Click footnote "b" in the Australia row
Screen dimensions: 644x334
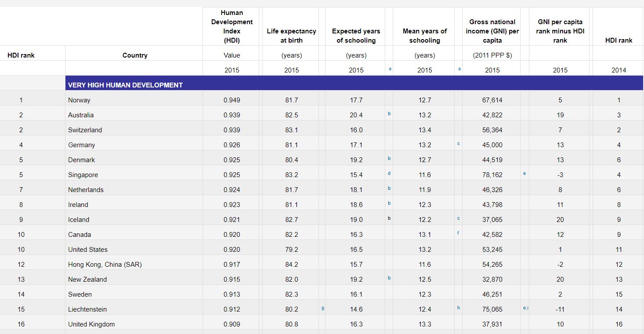(x=389, y=114)
